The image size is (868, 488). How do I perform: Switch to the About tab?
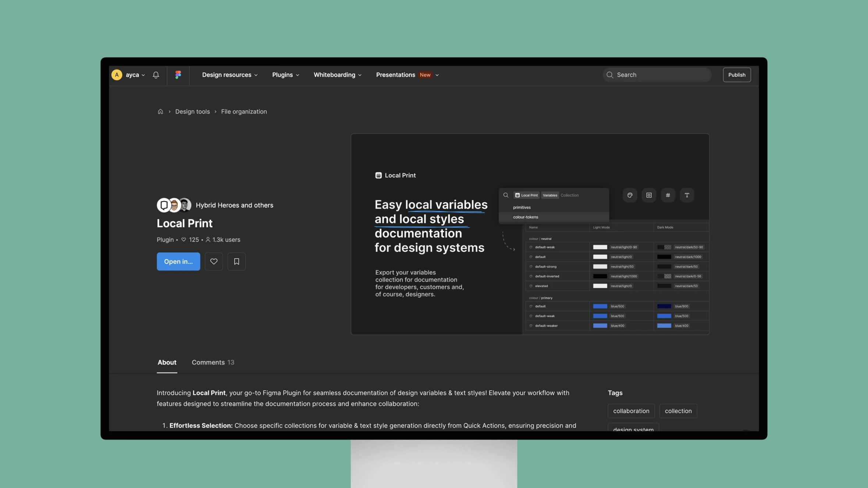tap(167, 363)
